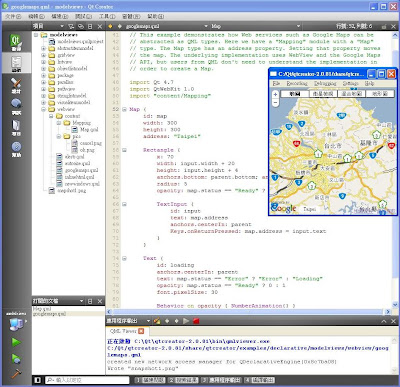Image resolution: width=400 pixels, height=387 pixels.
Task: Switch to Debug mode with the bug icon
Action: (16, 107)
